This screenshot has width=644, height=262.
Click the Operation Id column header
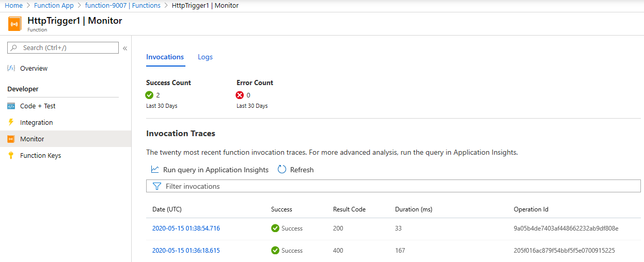(531, 209)
